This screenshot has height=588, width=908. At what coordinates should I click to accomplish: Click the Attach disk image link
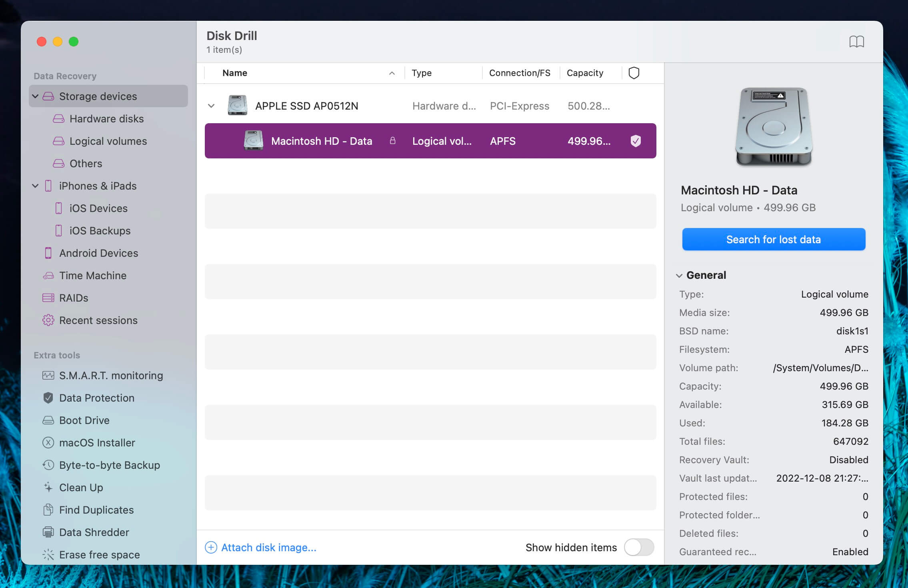269,548
